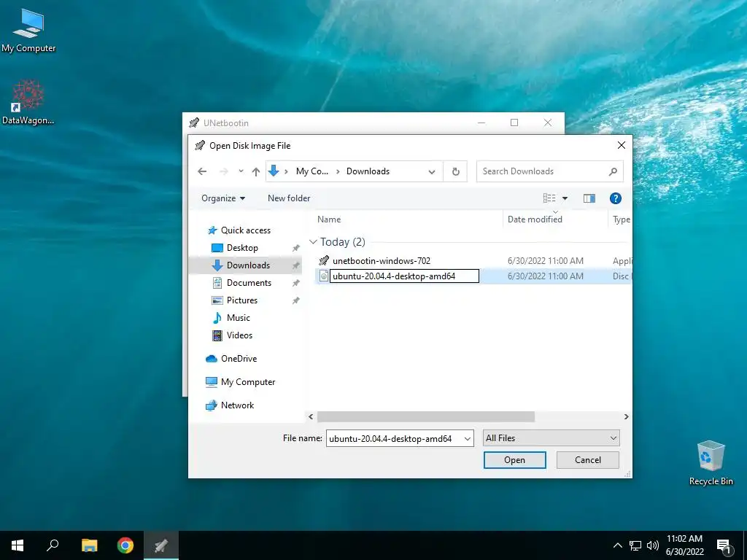The image size is (747, 560).
Task: Open the Help button
Action: (x=616, y=198)
